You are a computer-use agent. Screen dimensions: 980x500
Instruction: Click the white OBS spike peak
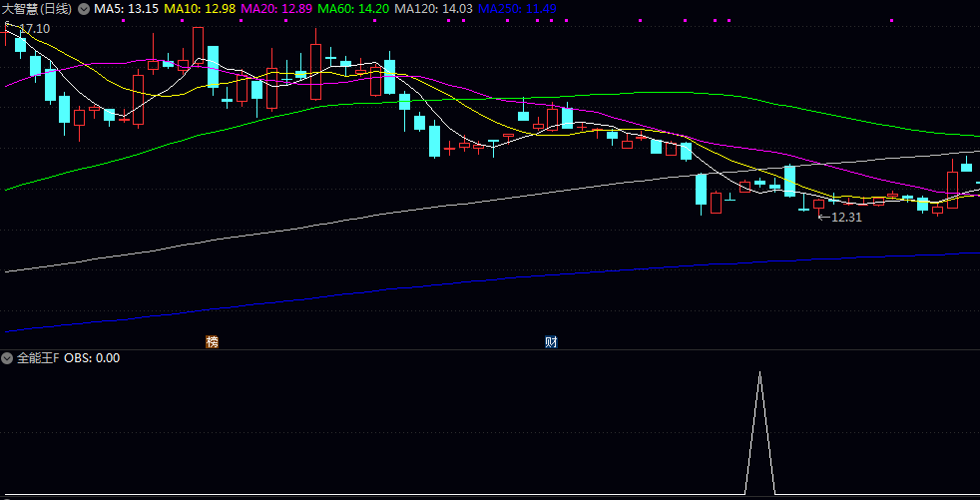tap(759, 373)
